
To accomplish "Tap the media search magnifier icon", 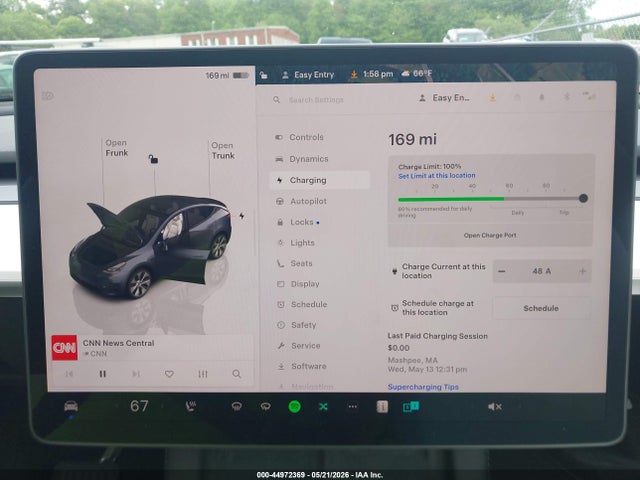I will pyautogui.click(x=236, y=374).
